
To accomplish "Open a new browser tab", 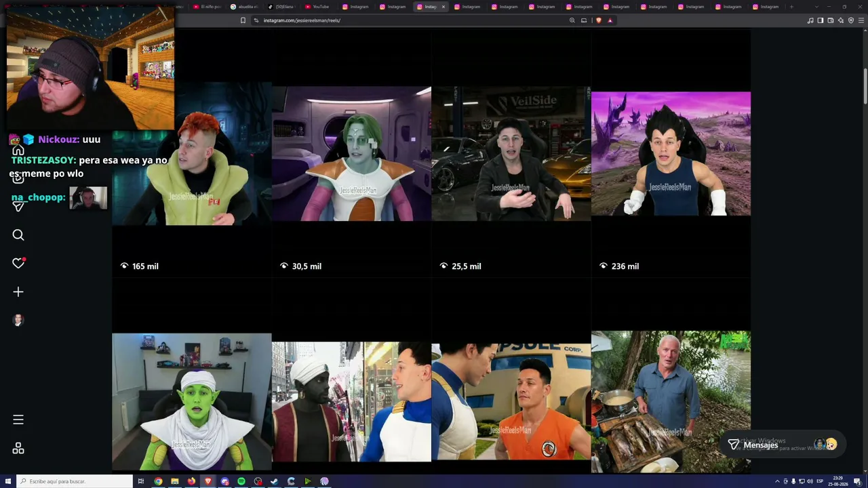I will (x=791, y=7).
